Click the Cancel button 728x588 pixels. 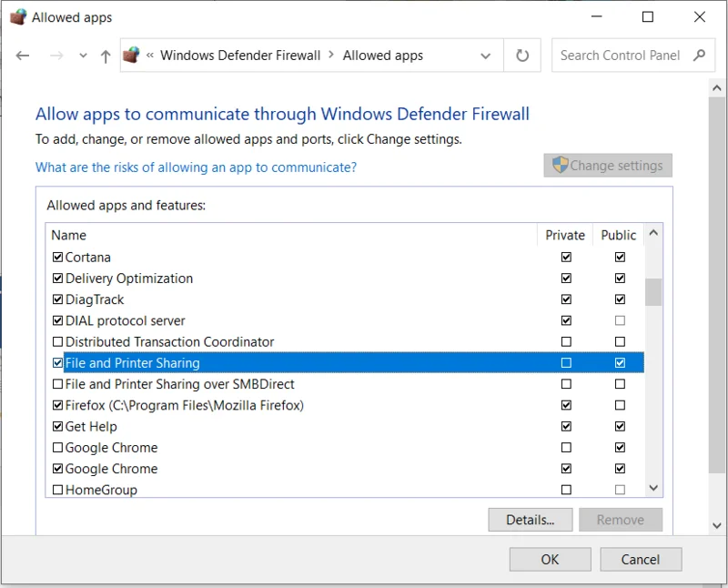click(x=641, y=559)
